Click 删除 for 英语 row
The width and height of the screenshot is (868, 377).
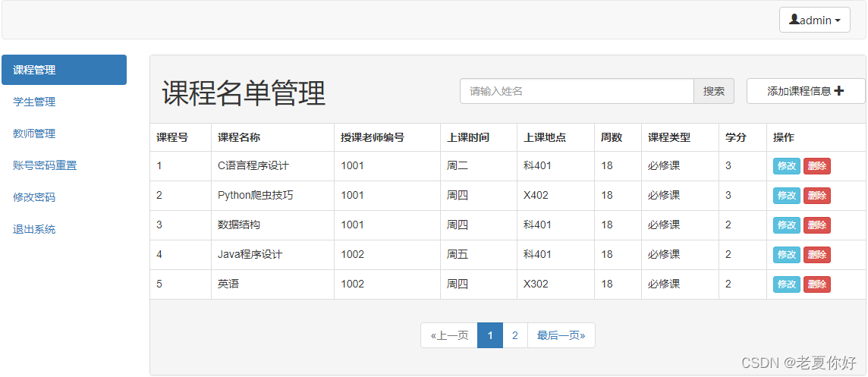coord(817,284)
